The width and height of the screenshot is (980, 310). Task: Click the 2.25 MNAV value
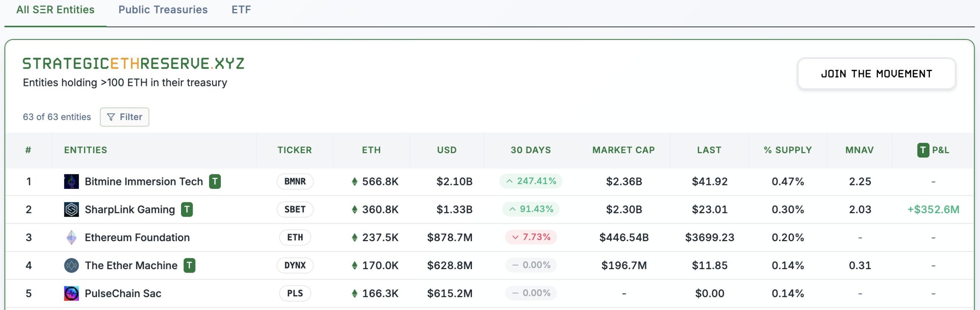point(860,182)
